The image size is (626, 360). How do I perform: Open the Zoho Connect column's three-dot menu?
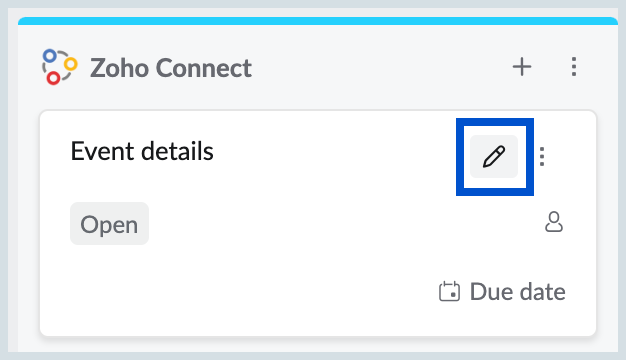click(574, 67)
